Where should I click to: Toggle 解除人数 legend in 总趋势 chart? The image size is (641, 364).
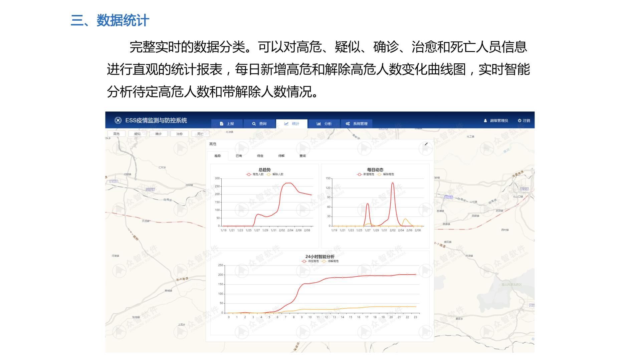[x=275, y=174]
